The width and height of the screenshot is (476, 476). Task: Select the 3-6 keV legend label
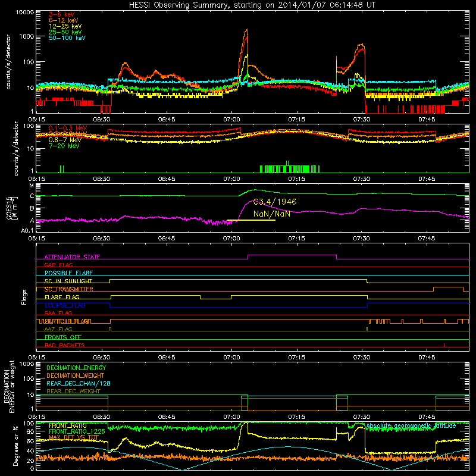62,14
